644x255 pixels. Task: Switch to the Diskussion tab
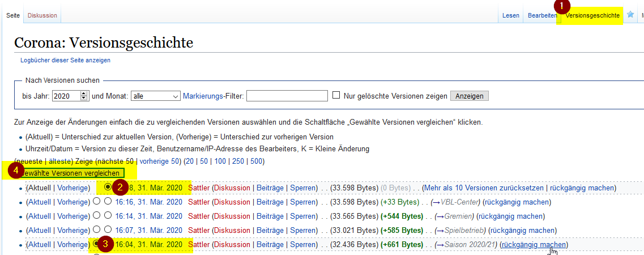42,16
